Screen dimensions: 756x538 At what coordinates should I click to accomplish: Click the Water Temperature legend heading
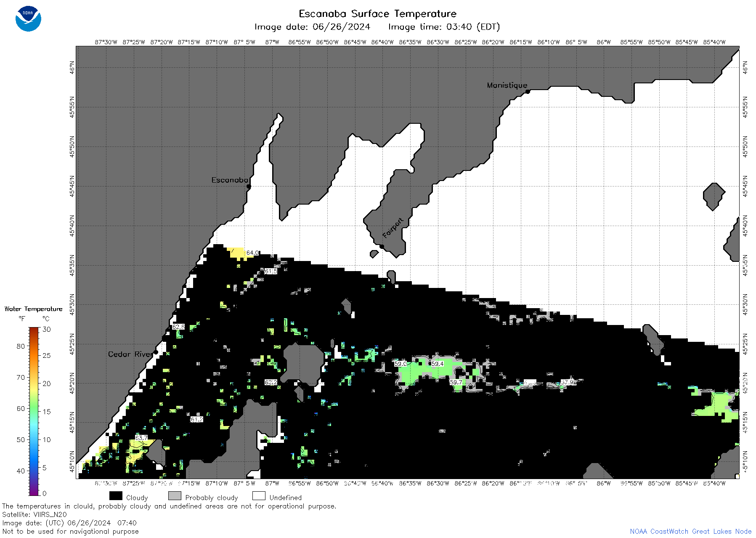tap(34, 309)
